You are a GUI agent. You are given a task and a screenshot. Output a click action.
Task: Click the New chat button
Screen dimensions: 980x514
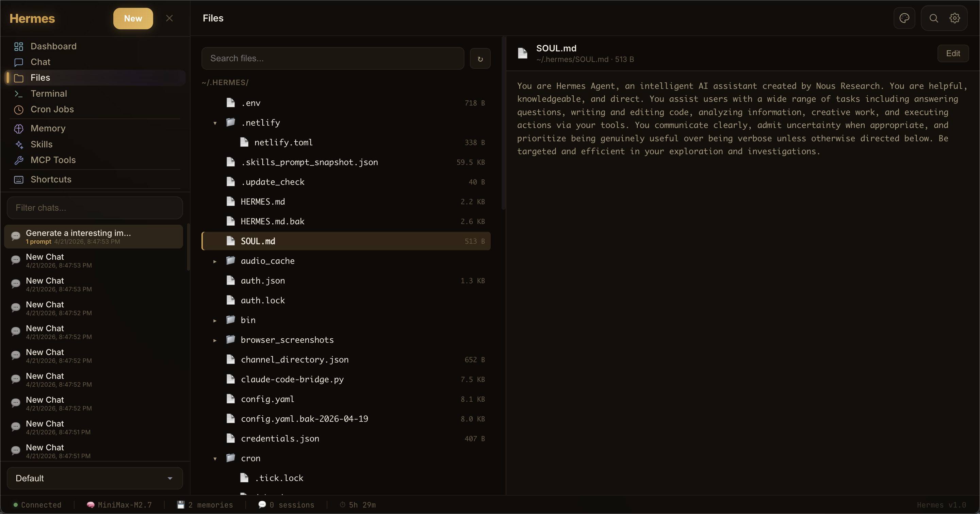pos(133,18)
